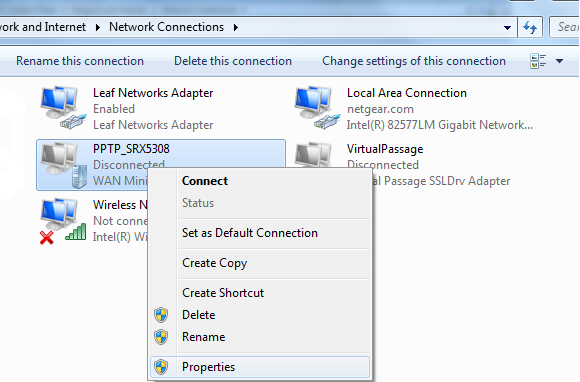Click the shield icon beside Delete
This screenshot has height=382, width=580.
161,315
